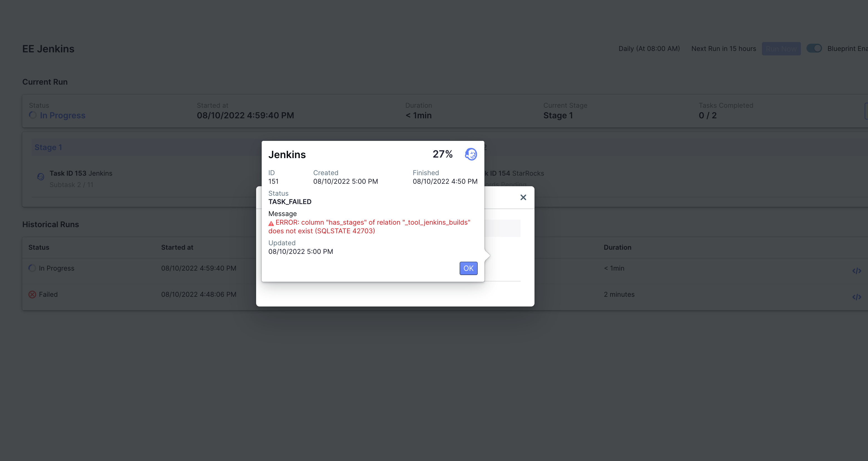868x461 pixels.
Task: Click the Jenkins logo in the popup header
Action: [471, 154]
